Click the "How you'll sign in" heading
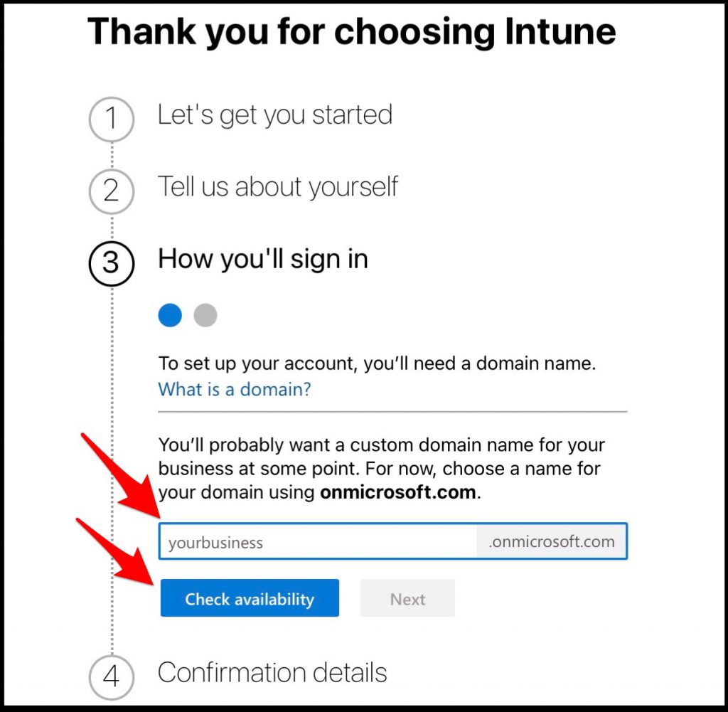This screenshot has width=728, height=712. tap(263, 259)
